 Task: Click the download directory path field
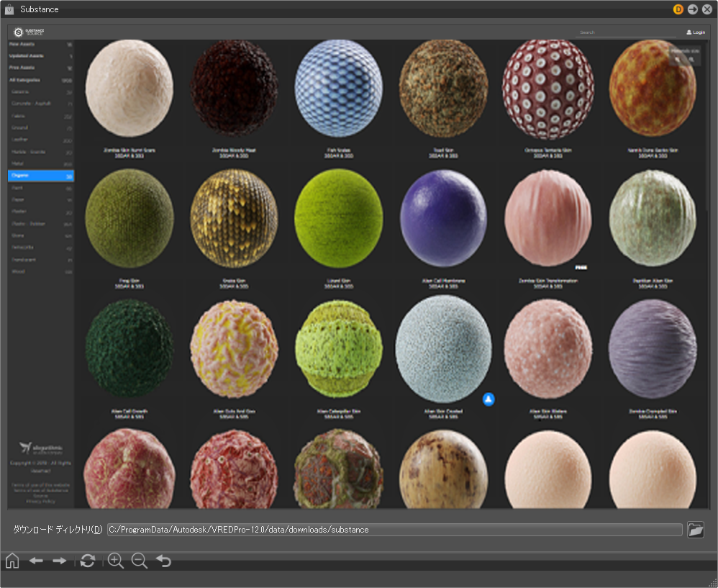tap(395, 530)
